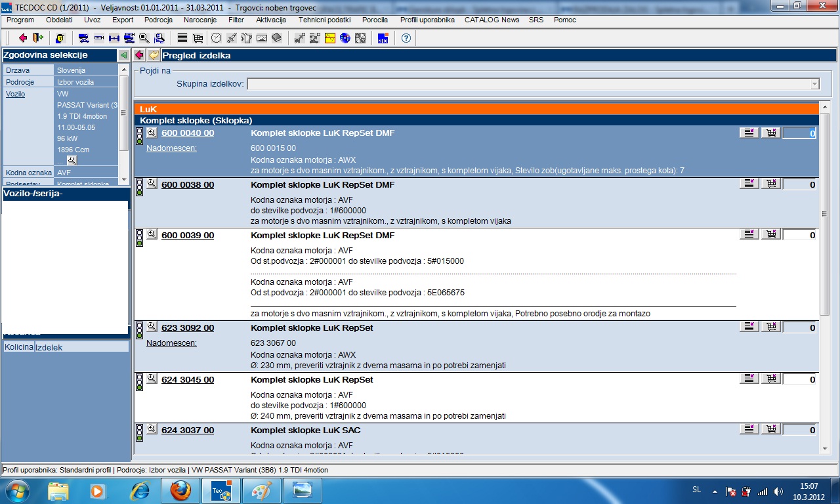This screenshot has height=504, width=840.
Task: Click the oil can toolbar icon
Action: click(232, 38)
